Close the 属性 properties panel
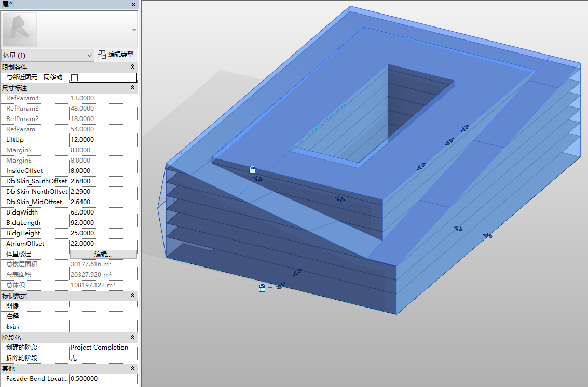Viewport: 588px width, 387px height. click(133, 5)
